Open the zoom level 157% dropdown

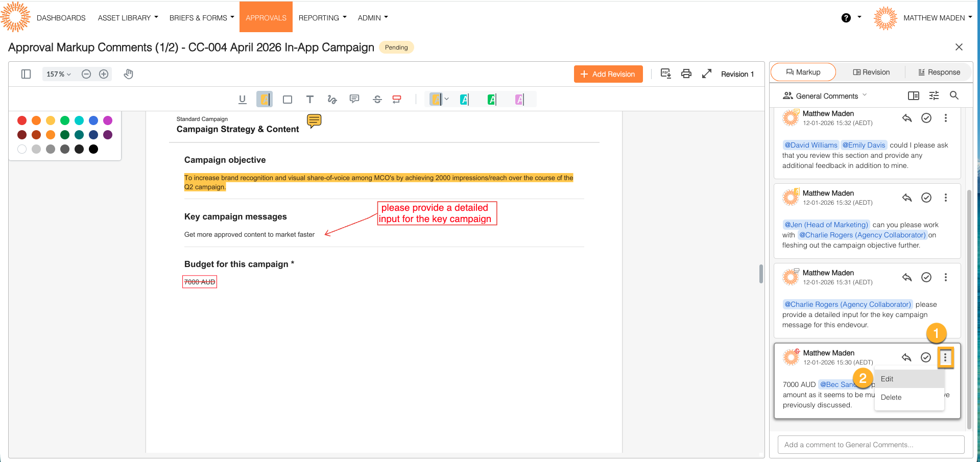tap(59, 74)
